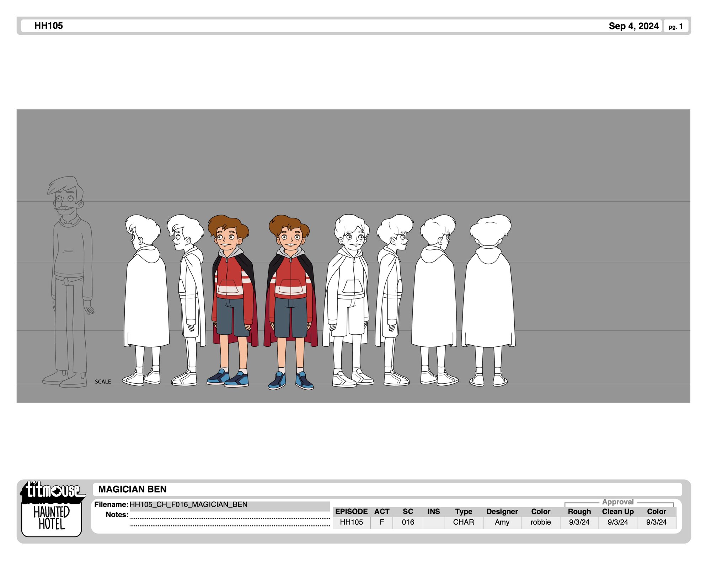Click the Type cell reading CHAR
Image resolution: width=728 pixels, height=562 pixels.
coord(464,522)
